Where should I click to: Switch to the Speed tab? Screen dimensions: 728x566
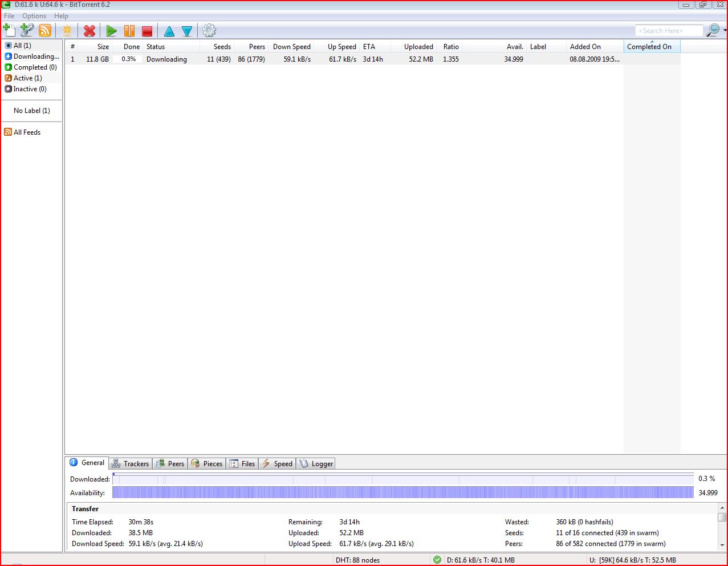tap(278, 464)
